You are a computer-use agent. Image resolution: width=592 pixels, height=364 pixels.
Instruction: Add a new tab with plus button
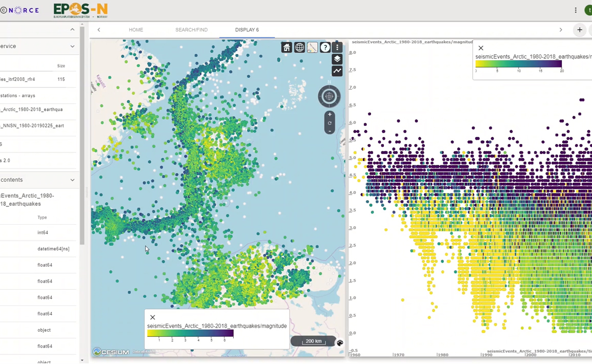(x=580, y=30)
